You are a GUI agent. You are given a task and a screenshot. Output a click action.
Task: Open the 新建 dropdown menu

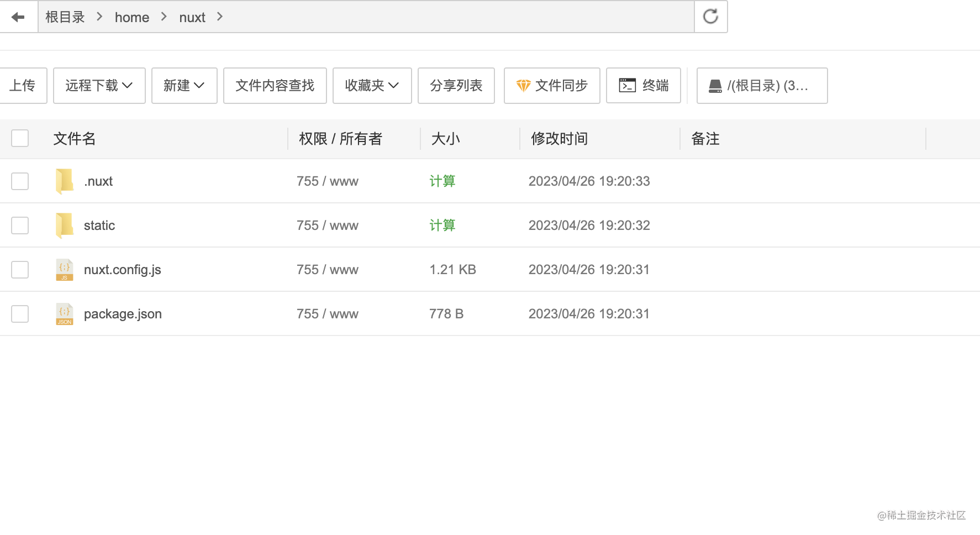coord(184,86)
